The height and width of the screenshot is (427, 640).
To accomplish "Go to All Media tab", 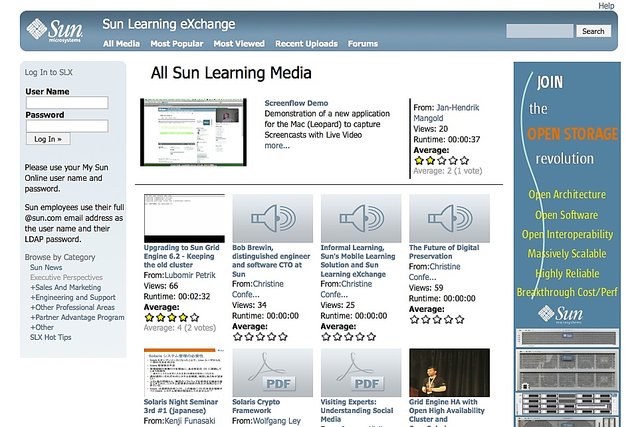I will coord(121,44).
